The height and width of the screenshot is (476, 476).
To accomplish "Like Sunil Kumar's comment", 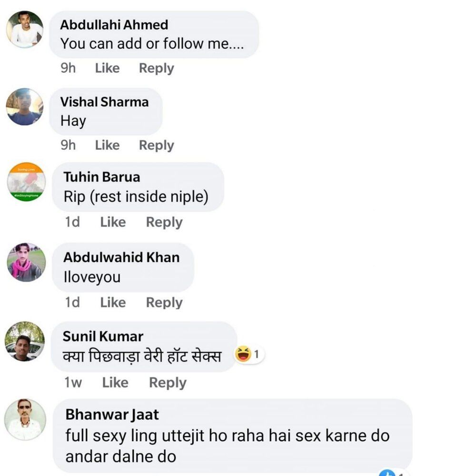I will pyautogui.click(x=115, y=383).
